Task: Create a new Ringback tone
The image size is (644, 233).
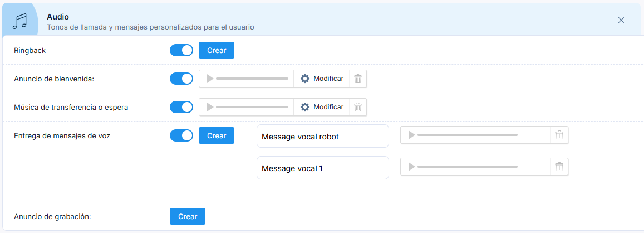Action: point(217,50)
